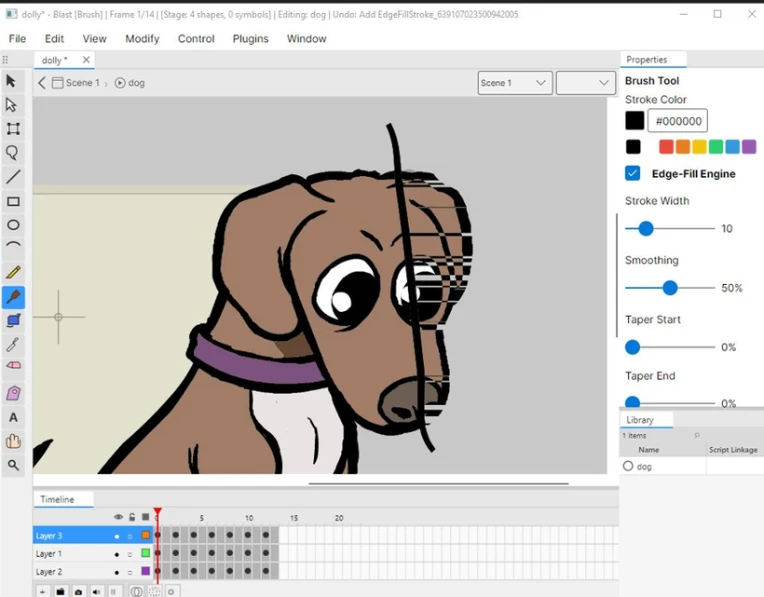This screenshot has height=597, width=764.
Task: Toggle visibility dot for Layer 2
Action: [x=116, y=572]
